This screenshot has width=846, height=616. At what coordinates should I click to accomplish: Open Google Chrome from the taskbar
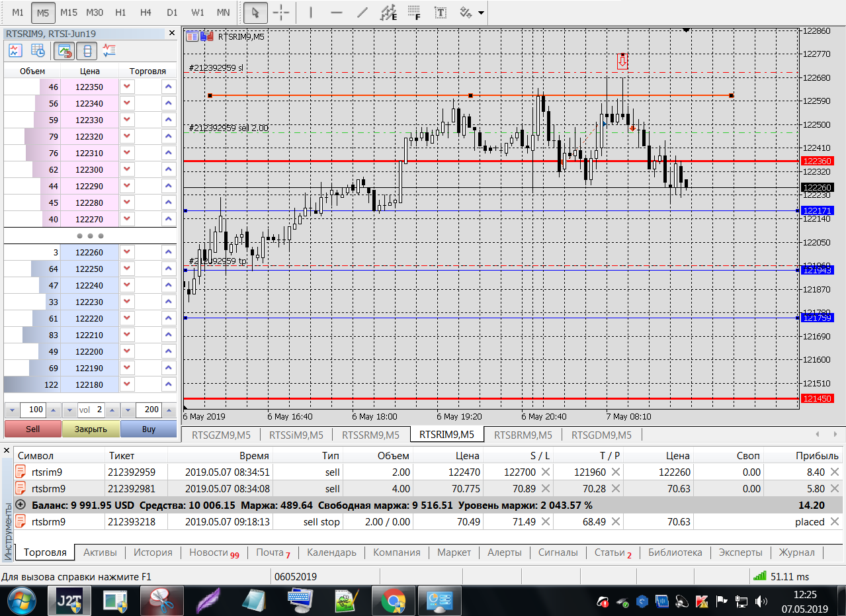pyautogui.click(x=393, y=601)
